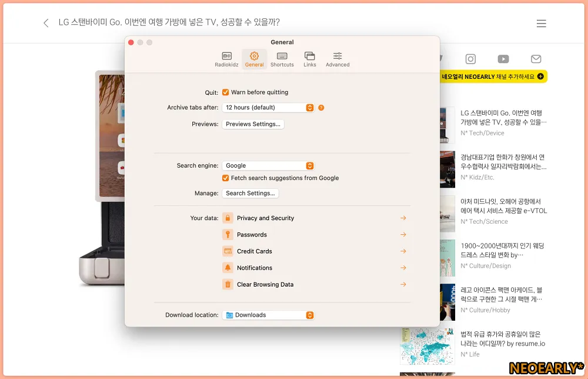Open the 1900~2000년대 웨딩 드레스 article
Viewport: 588px width, 379px height.
tap(503, 250)
